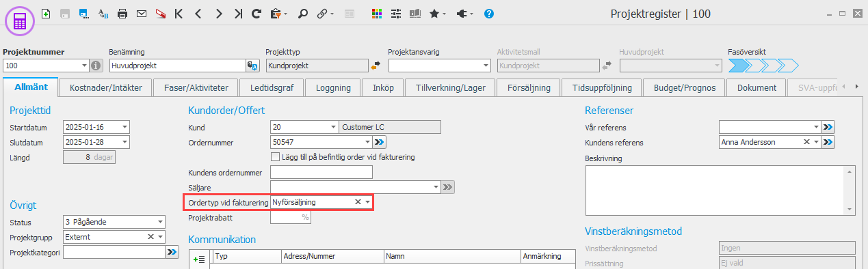Screen dimensions: 868x269
Task: Open the Budget/Prognos tab
Action: [x=685, y=87]
